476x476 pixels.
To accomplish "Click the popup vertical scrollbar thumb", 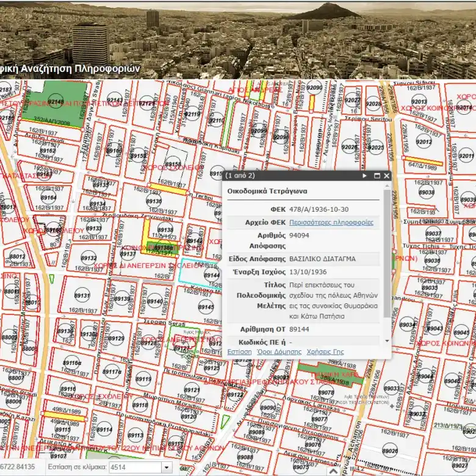I will (x=387, y=253).
